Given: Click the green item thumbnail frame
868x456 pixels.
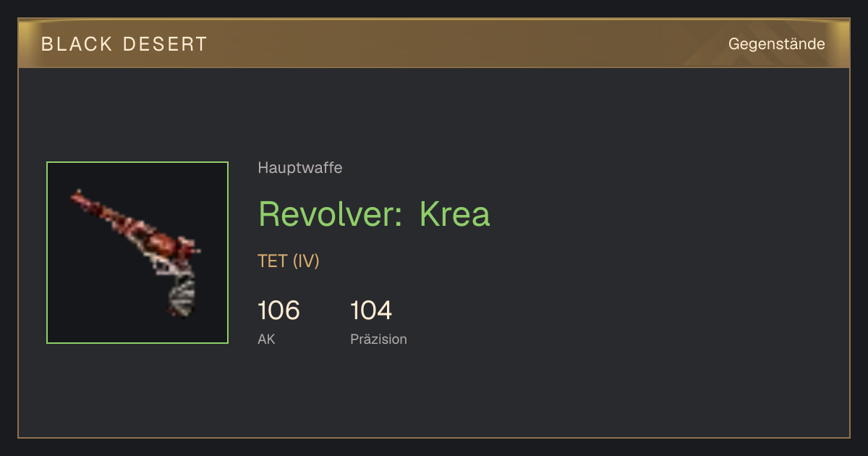Looking at the screenshot, I should click(x=137, y=253).
